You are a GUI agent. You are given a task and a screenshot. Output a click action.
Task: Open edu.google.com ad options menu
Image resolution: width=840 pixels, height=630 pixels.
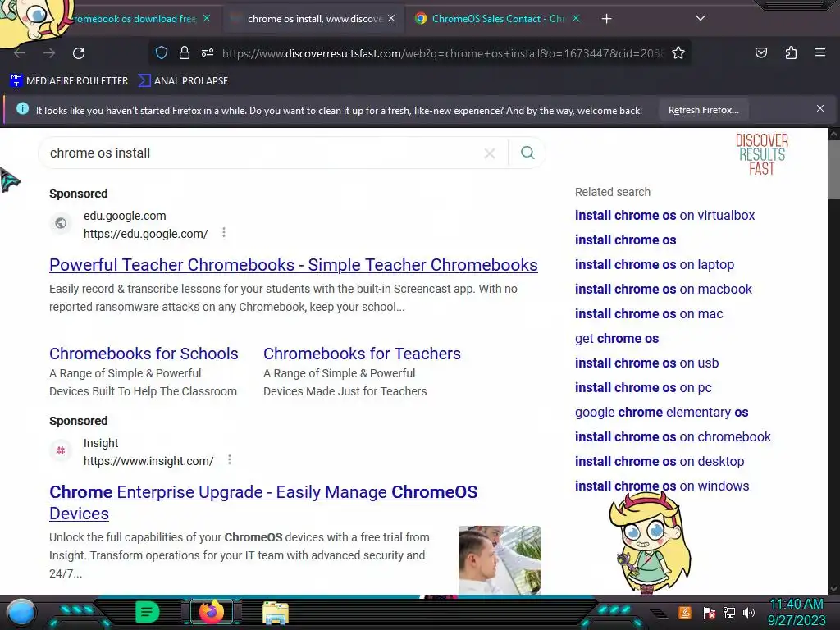224,232
